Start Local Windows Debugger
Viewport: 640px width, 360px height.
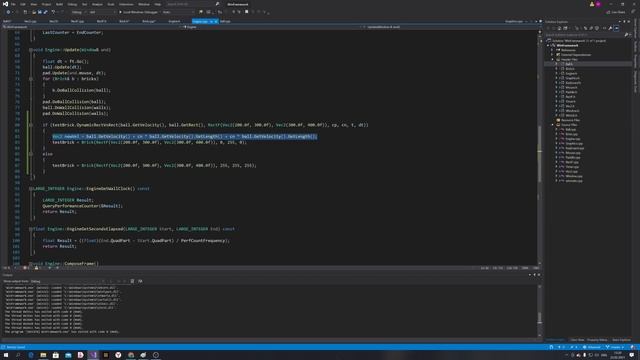tap(138, 12)
